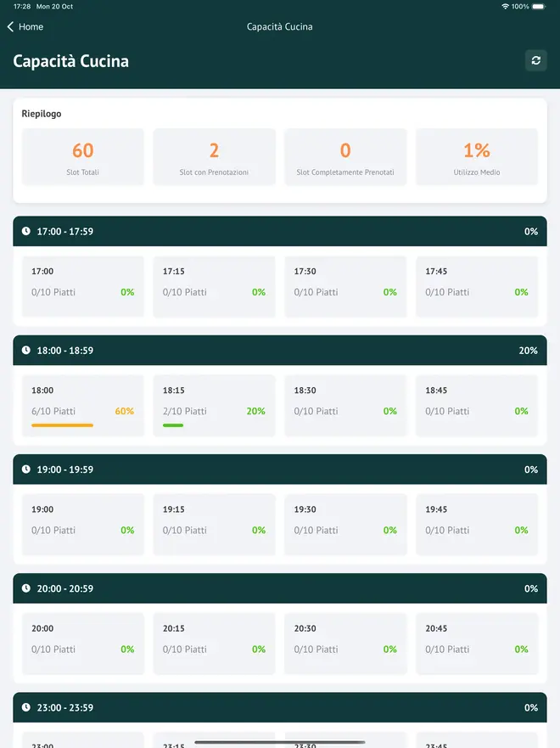Tap the refresh icon in the header
Image resolution: width=560 pixels, height=748 pixels.
point(535,60)
